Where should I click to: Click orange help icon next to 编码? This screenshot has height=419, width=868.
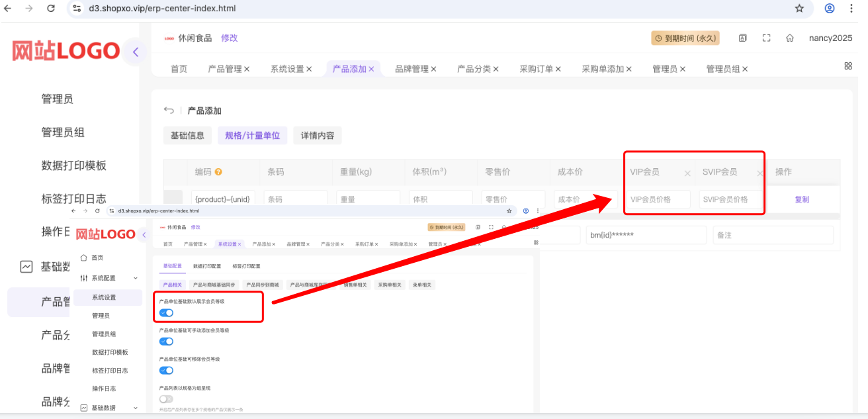tap(219, 171)
